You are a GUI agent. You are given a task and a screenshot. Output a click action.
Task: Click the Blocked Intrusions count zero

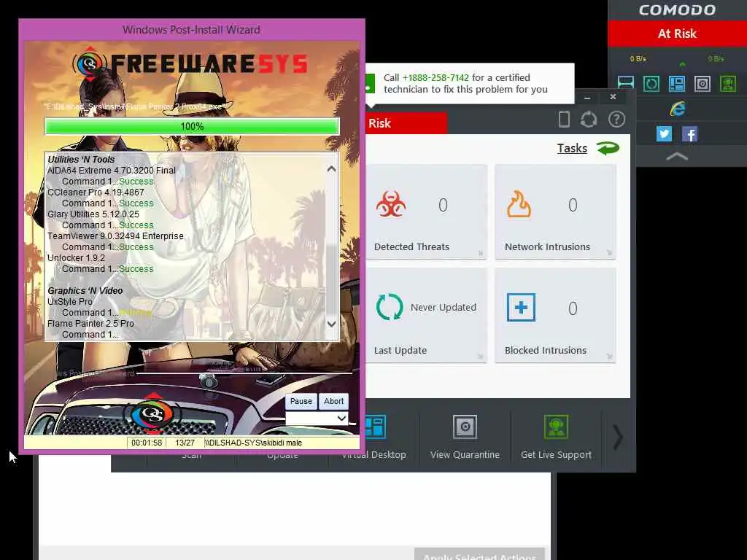point(573,308)
